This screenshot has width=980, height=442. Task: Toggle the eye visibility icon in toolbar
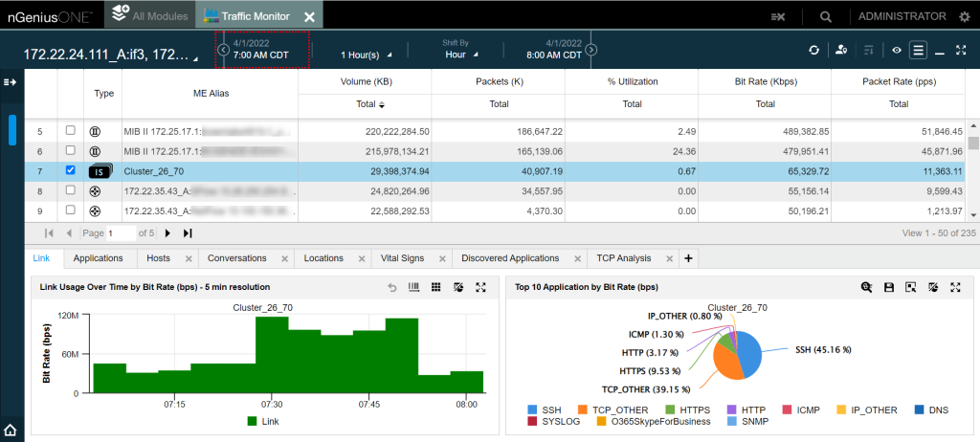[896, 50]
